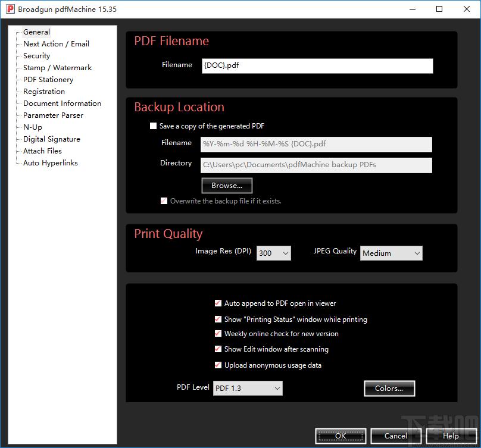Uncheck Show Printing Status window option
Screen dimensions: 481x448
click(218, 319)
